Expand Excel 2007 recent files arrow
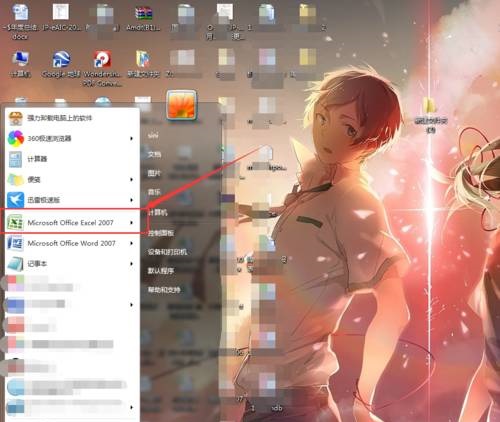Screen dimensions: 500x422 coord(132,222)
